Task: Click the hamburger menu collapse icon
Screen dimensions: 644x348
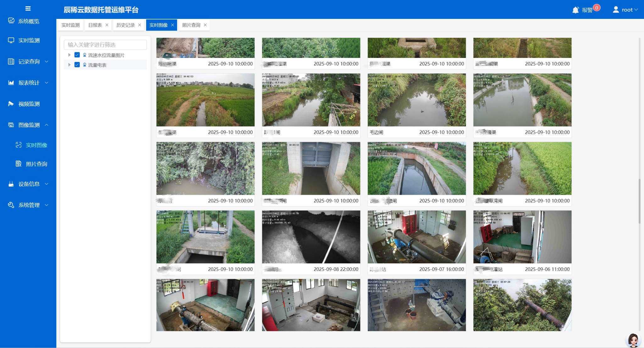Action: [x=28, y=8]
